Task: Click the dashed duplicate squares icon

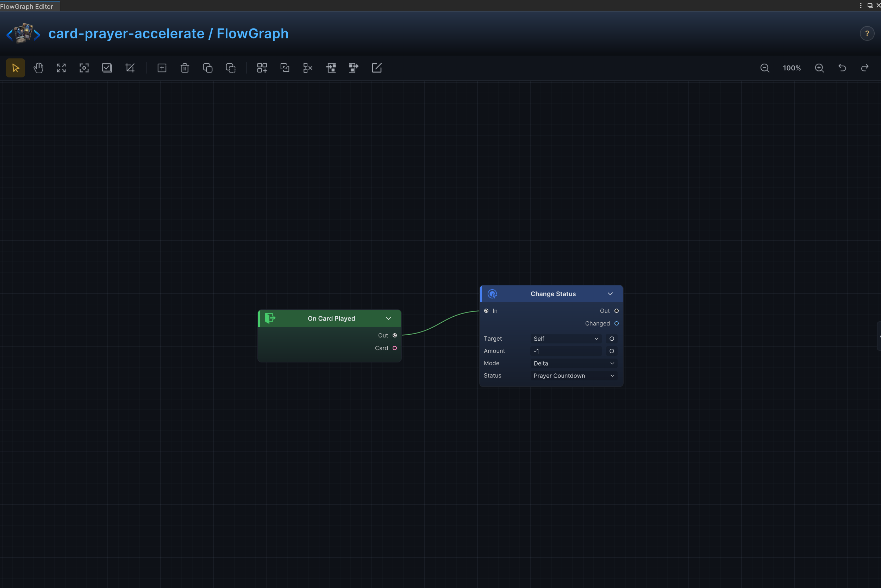Action: (230, 68)
